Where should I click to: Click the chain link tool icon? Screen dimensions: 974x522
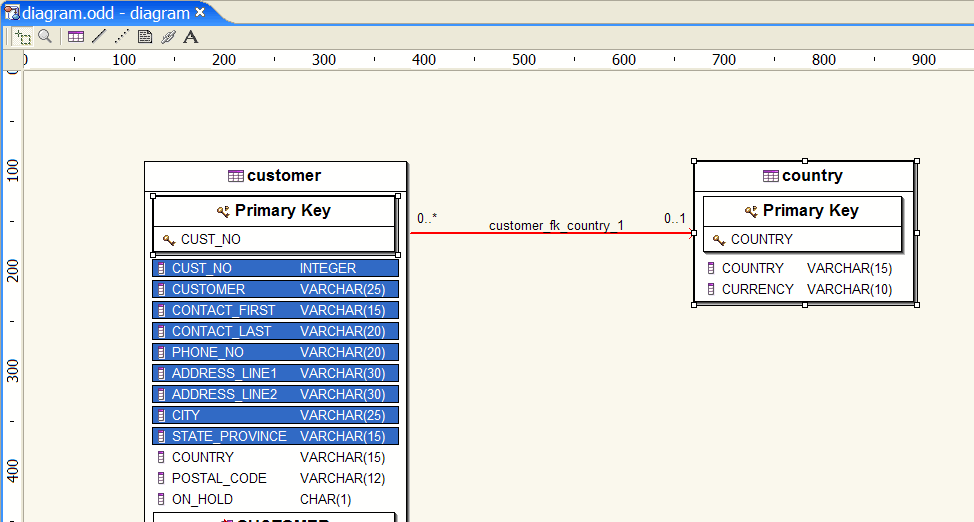168,37
